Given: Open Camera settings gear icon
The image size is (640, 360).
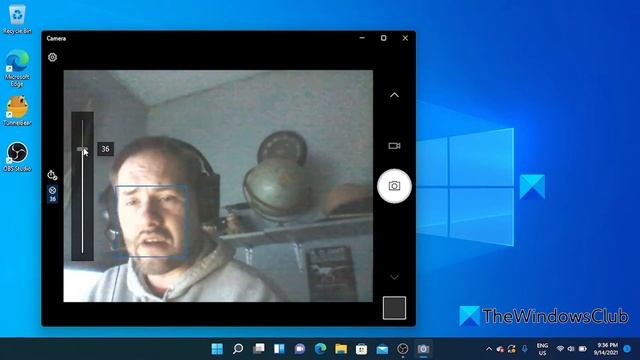Looking at the screenshot, I should point(52,57).
